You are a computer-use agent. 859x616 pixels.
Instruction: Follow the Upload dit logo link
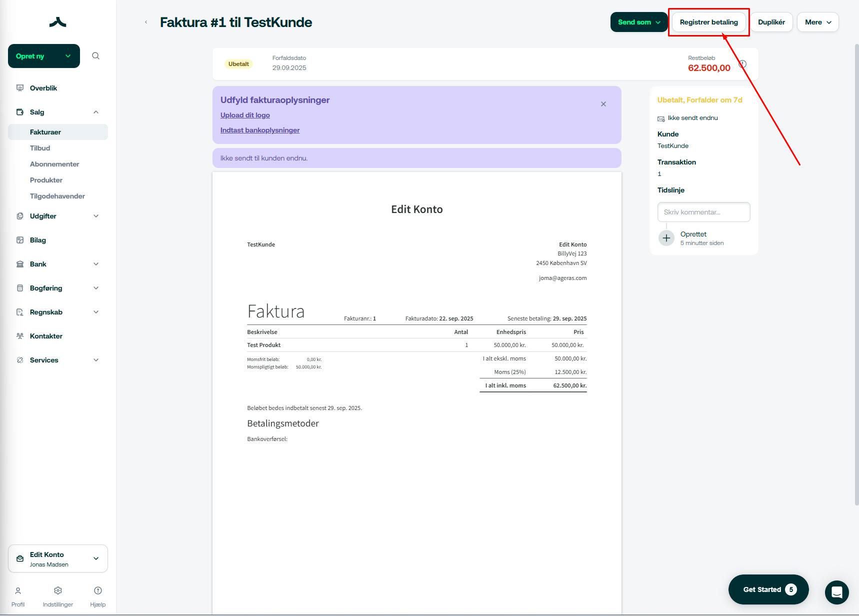click(x=245, y=115)
